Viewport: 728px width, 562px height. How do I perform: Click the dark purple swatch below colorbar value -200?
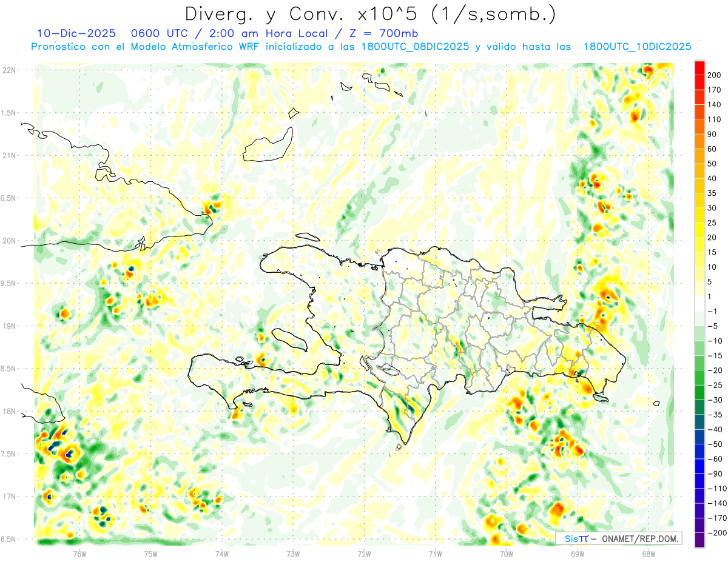(x=699, y=540)
